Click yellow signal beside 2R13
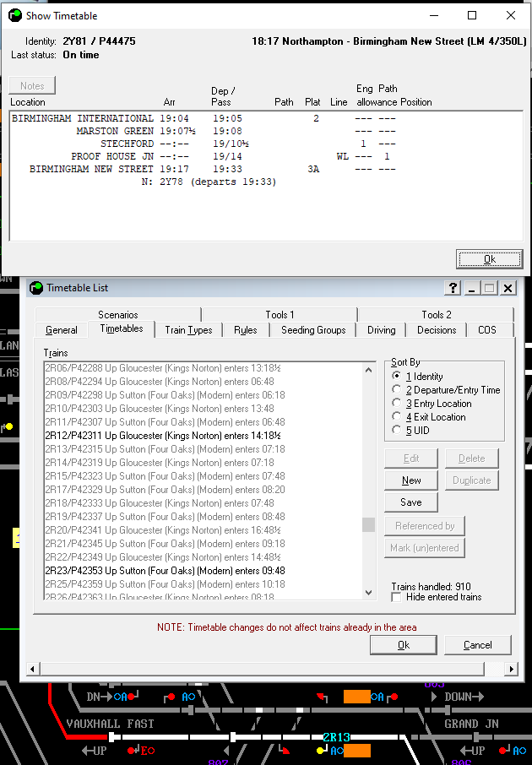 click(x=322, y=750)
